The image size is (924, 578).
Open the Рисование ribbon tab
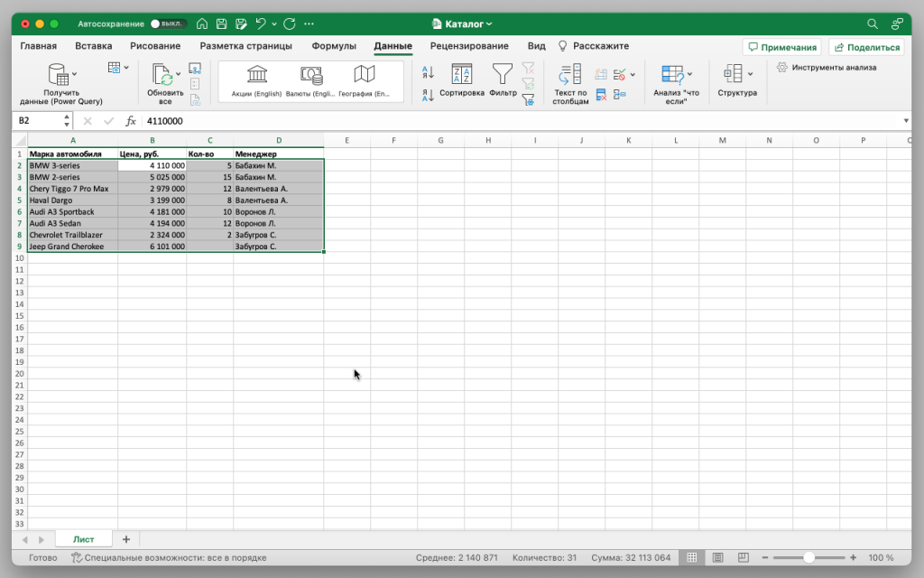point(155,46)
